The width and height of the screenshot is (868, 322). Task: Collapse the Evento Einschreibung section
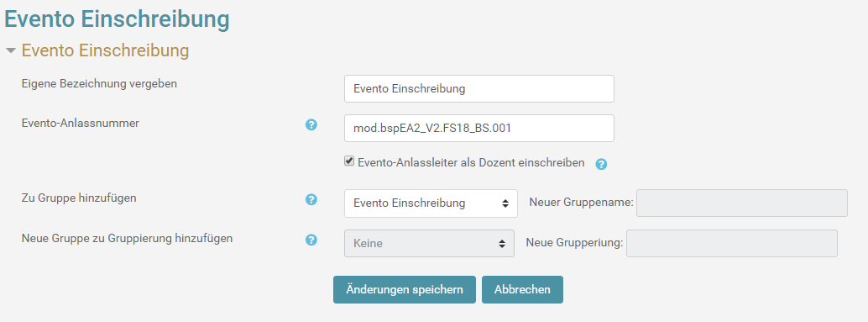coord(11,50)
